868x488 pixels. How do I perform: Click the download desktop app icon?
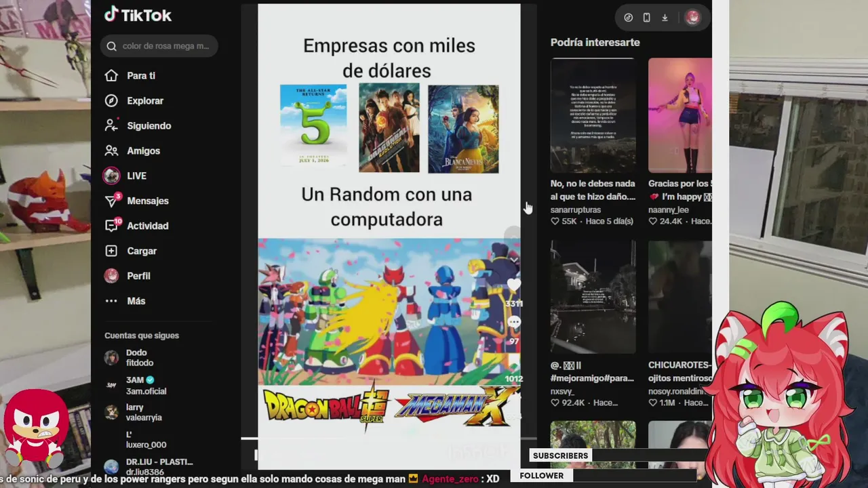tap(665, 18)
